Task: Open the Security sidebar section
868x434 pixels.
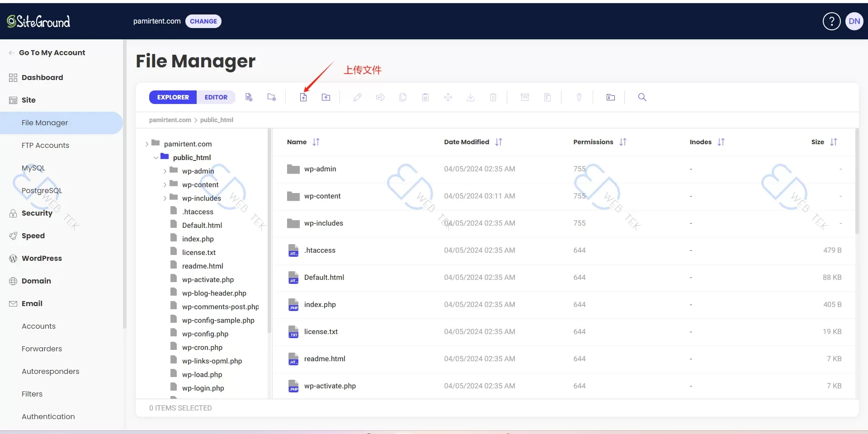Action: [37, 213]
